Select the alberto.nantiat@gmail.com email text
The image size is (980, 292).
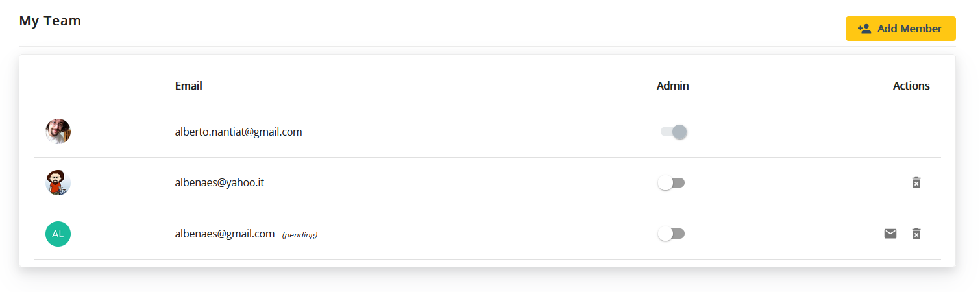238,132
